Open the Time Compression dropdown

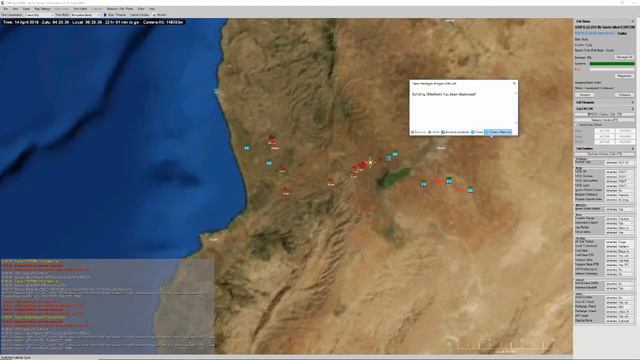click(39, 15)
